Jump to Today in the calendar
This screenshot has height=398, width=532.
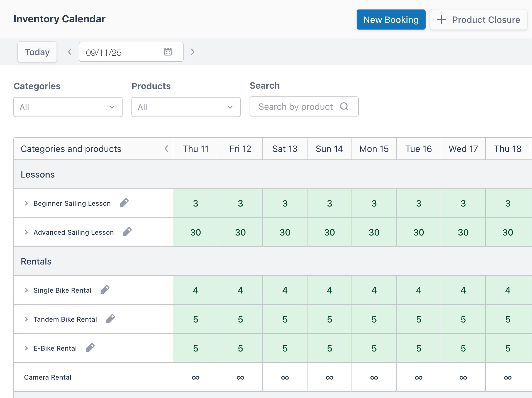(x=37, y=52)
